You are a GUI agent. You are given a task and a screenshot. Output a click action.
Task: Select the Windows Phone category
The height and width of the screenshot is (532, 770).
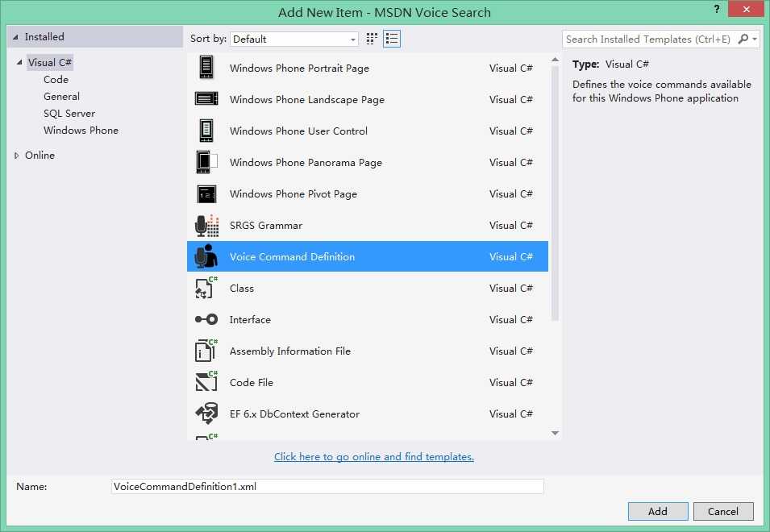tap(81, 130)
